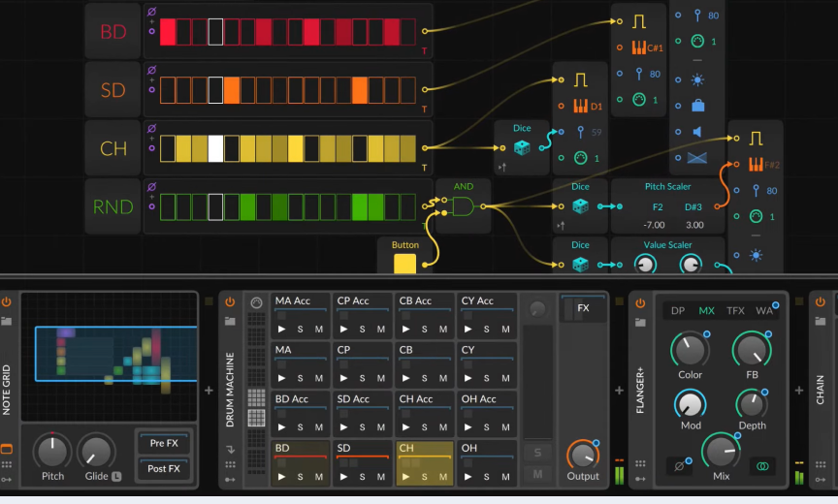Solo the SD drum pad
Screen dimensions: 838x504
click(x=362, y=476)
